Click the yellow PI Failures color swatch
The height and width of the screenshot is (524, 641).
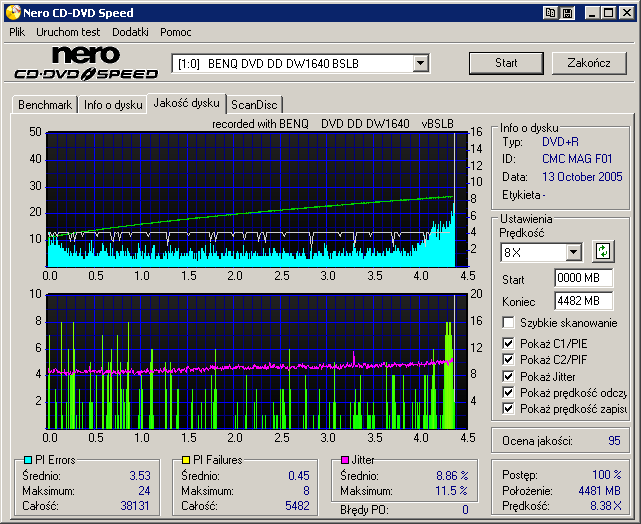[186, 460]
